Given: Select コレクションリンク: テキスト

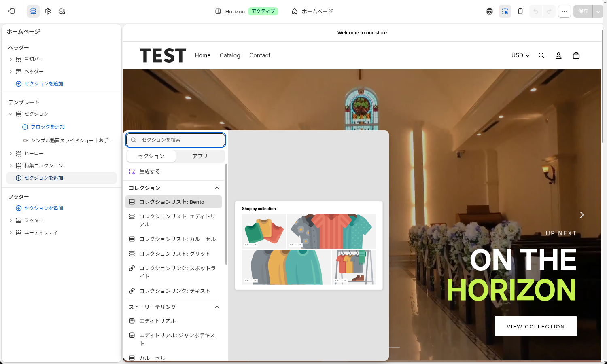Looking at the screenshot, I should click(x=174, y=291).
